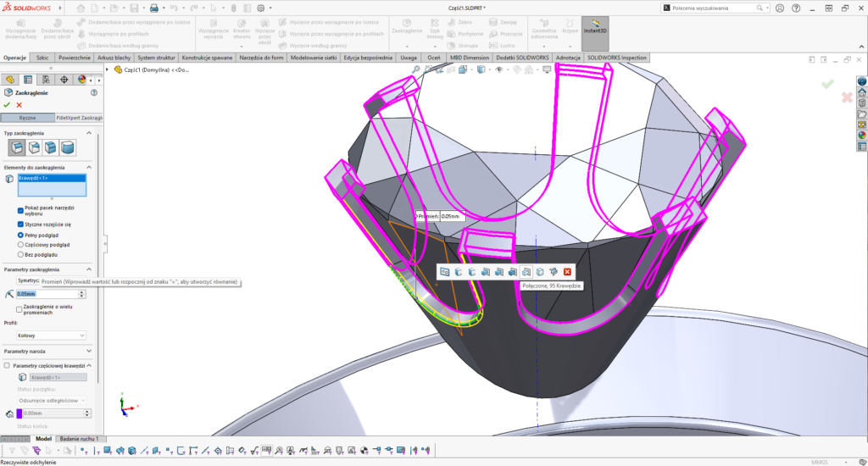Open the Appearances tab in the right task pane
868x466 pixels.
click(x=862, y=134)
